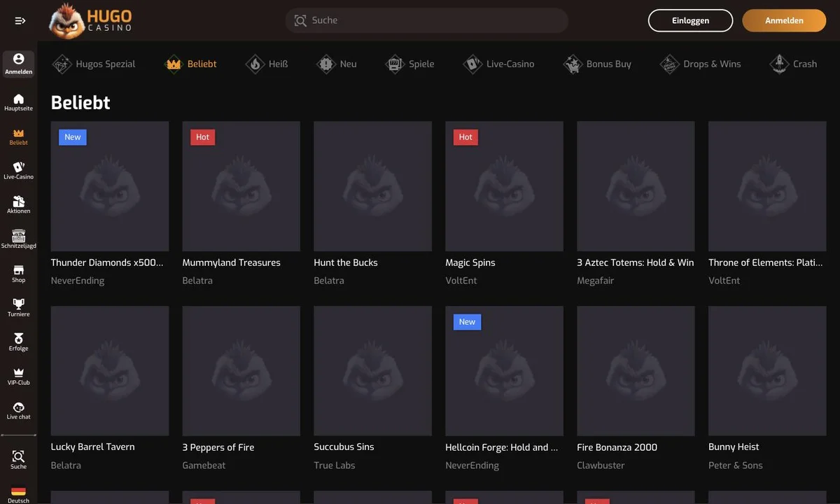Click the Bunny Heist title text
The width and height of the screenshot is (840, 504).
[734, 447]
